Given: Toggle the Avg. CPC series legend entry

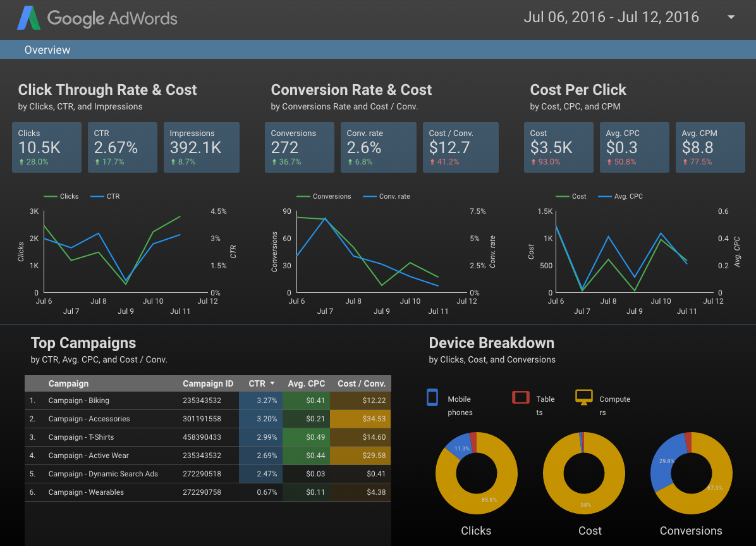Looking at the screenshot, I should point(621,196).
